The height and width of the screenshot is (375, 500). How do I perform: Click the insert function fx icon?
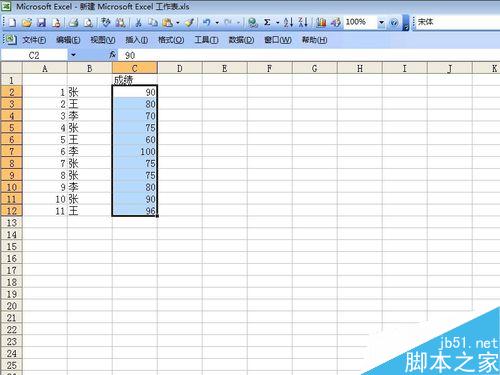(113, 55)
